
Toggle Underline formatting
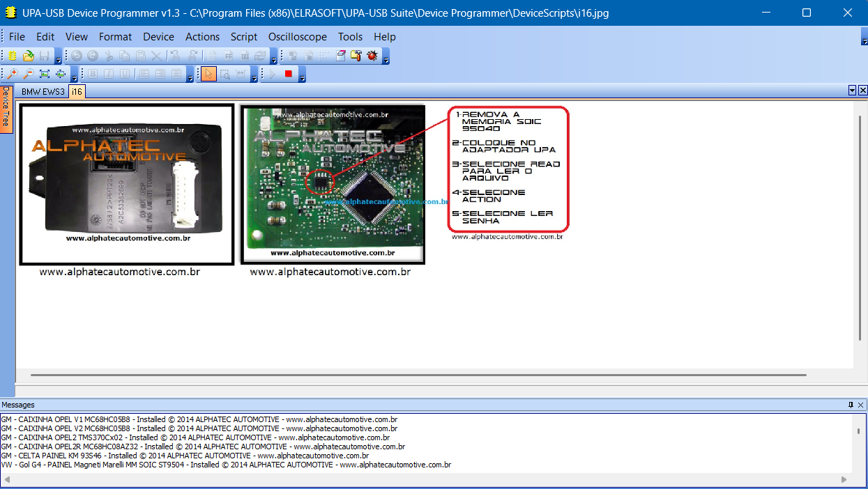[x=125, y=74]
